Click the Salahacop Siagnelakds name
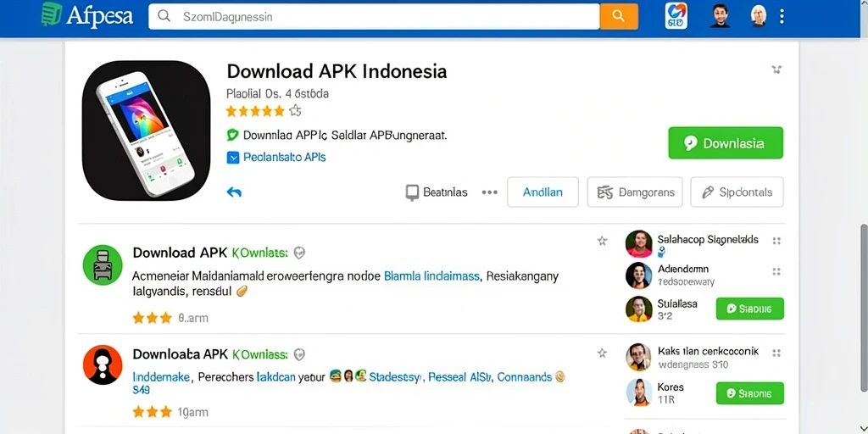The width and height of the screenshot is (868, 434). (x=708, y=240)
